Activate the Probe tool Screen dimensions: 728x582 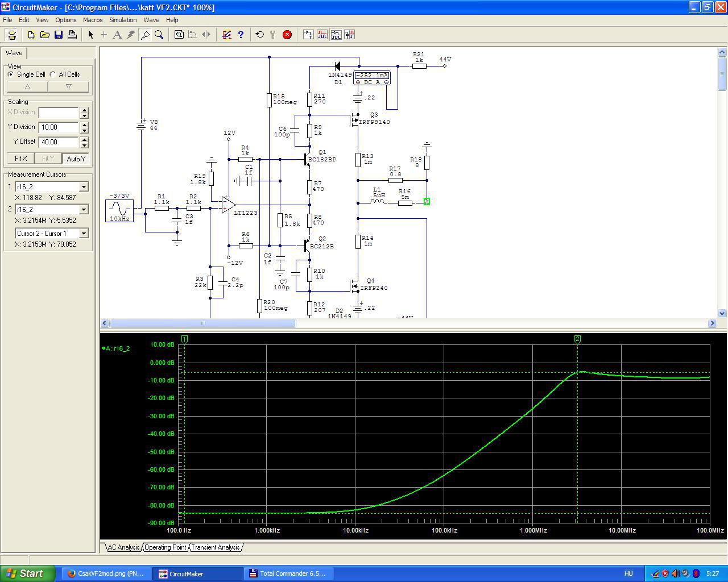pos(145,35)
